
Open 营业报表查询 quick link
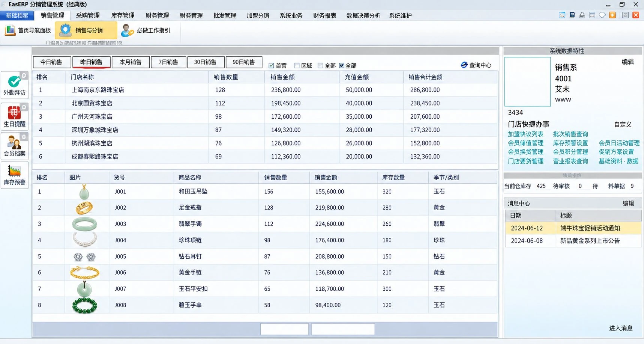570,161
